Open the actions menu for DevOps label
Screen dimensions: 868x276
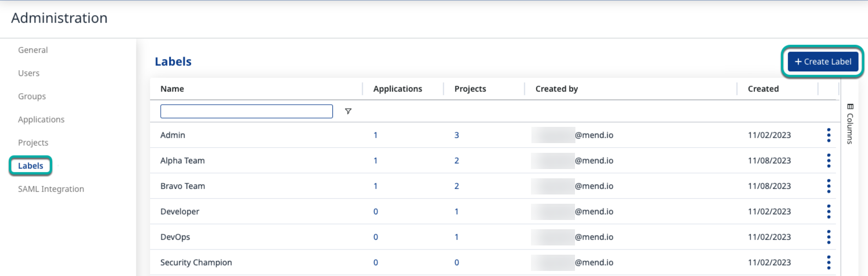tap(829, 237)
